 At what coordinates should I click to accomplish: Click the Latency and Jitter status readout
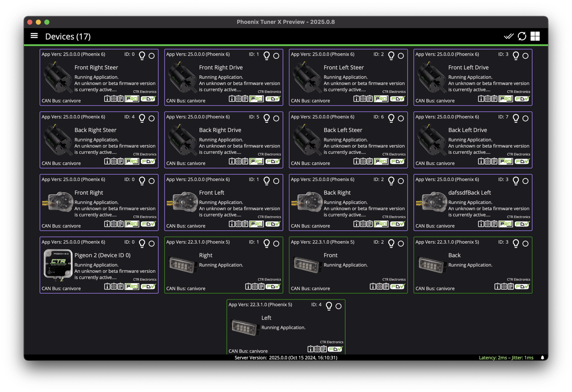click(x=506, y=357)
